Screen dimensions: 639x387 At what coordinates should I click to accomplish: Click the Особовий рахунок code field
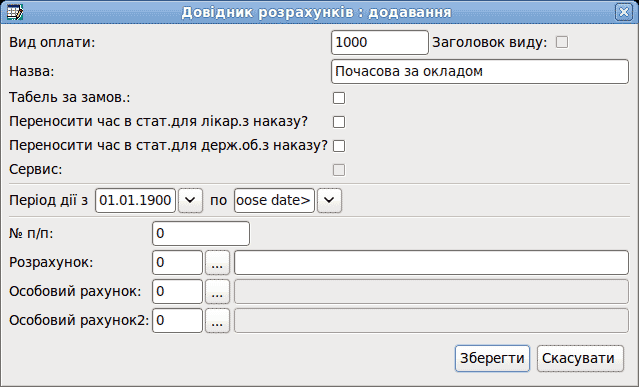pos(177,292)
